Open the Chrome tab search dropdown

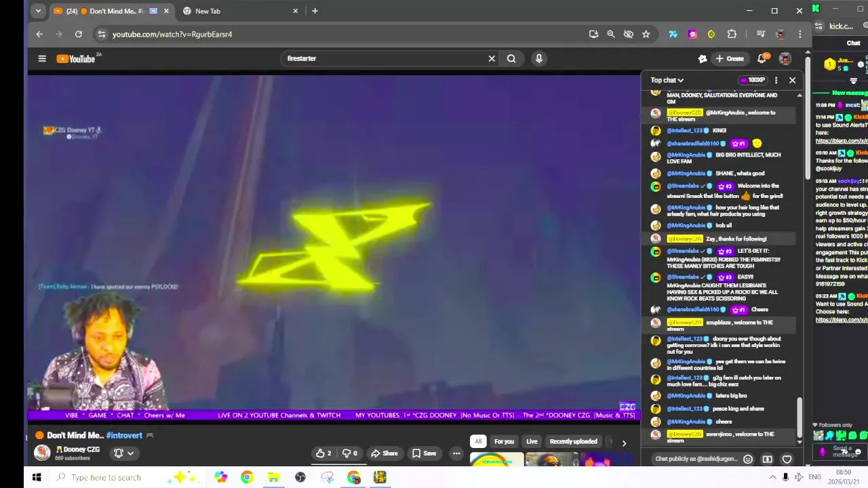click(38, 11)
